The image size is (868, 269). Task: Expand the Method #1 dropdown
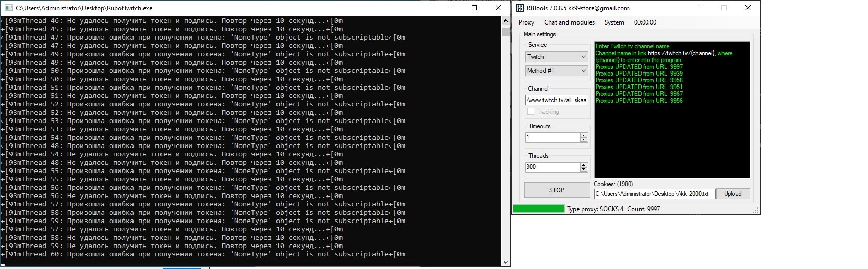point(557,71)
